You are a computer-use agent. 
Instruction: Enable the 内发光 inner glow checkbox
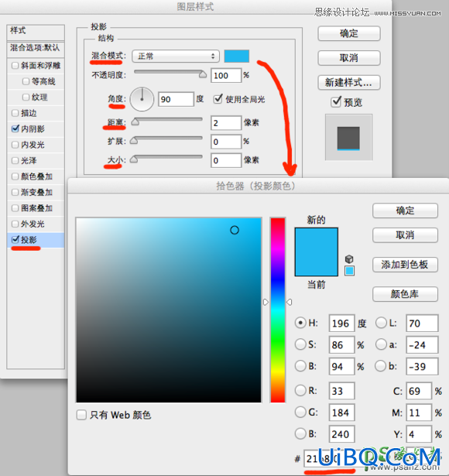click(15, 145)
